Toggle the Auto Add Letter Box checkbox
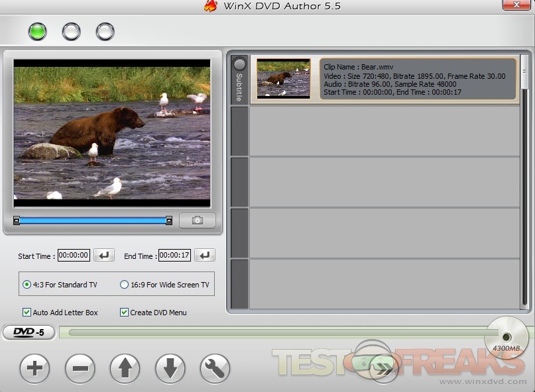 coord(27,313)
